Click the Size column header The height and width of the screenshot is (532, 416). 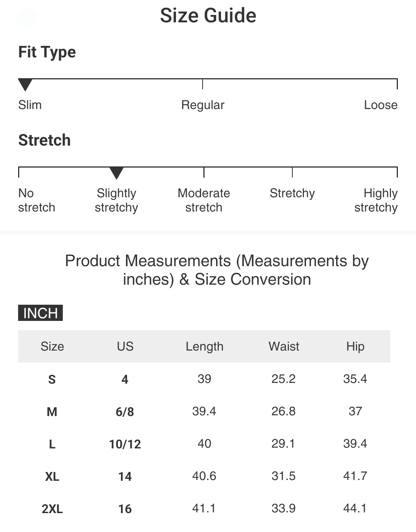52,346
